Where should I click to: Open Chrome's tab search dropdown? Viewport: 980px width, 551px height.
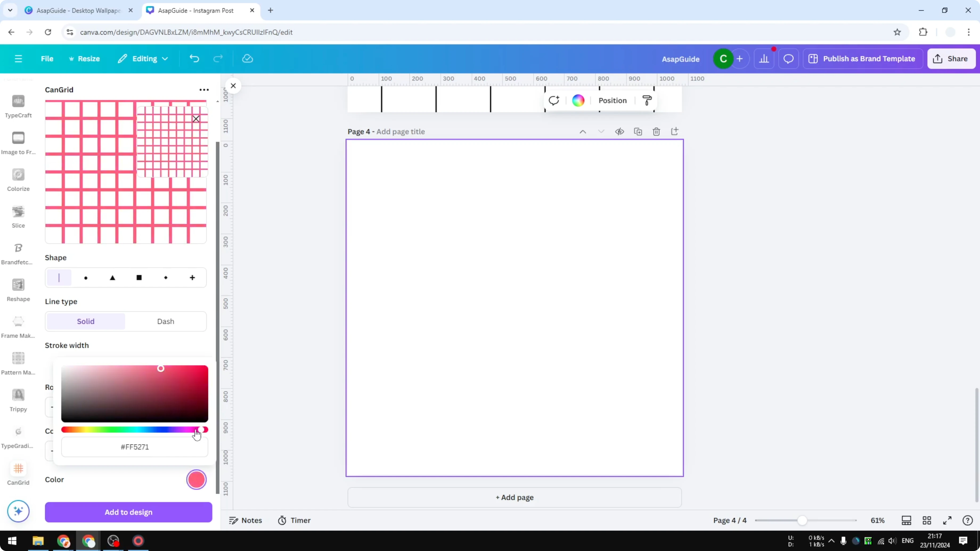10,10
